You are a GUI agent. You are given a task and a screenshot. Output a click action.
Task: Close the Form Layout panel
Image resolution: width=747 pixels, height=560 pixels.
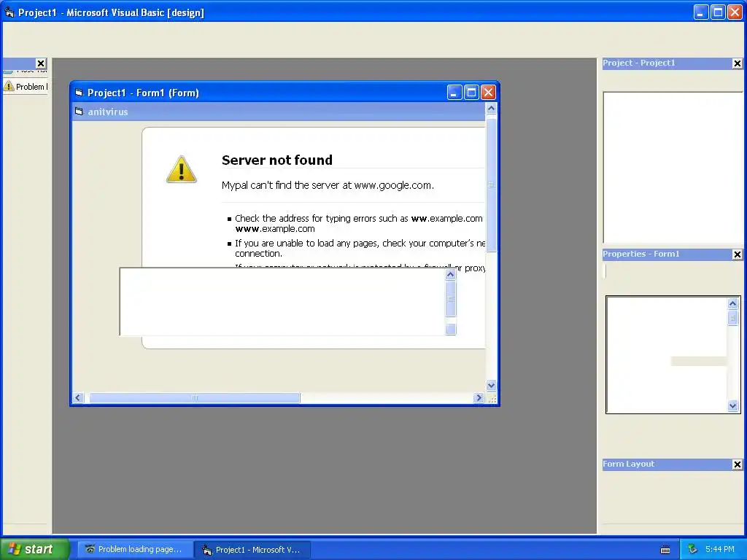click(737, 464)
